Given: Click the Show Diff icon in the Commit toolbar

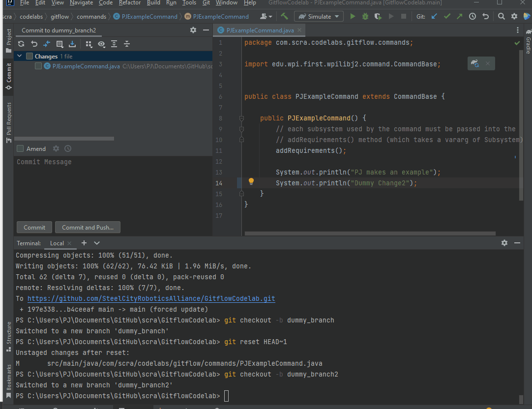Looking at the screenshot, I should click(47, 44).
